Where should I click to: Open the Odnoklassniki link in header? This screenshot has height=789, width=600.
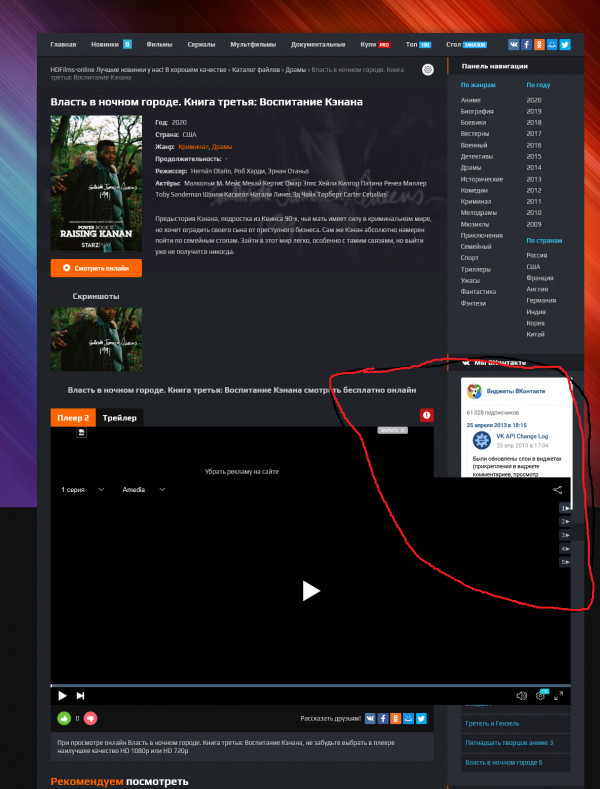539,44
